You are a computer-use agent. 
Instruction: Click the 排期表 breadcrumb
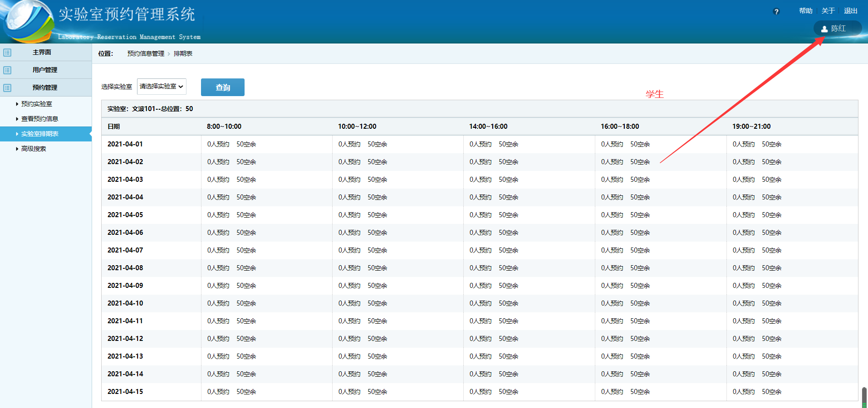183,53
